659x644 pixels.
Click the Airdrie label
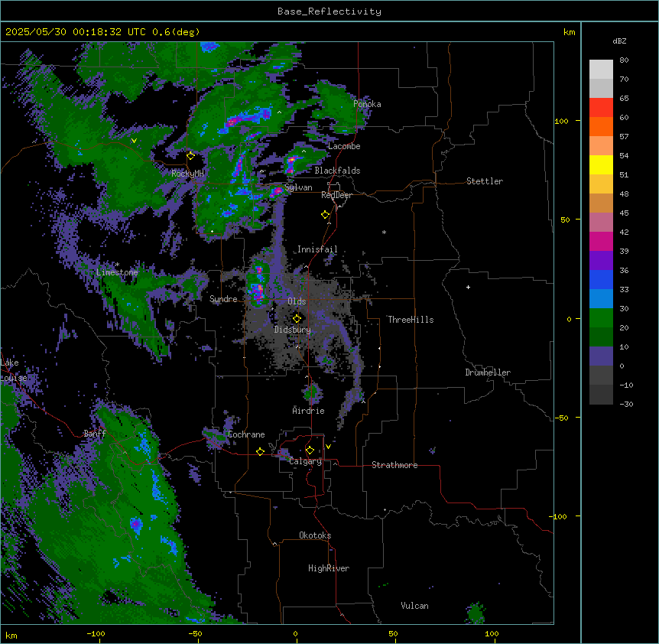[308, 411]
